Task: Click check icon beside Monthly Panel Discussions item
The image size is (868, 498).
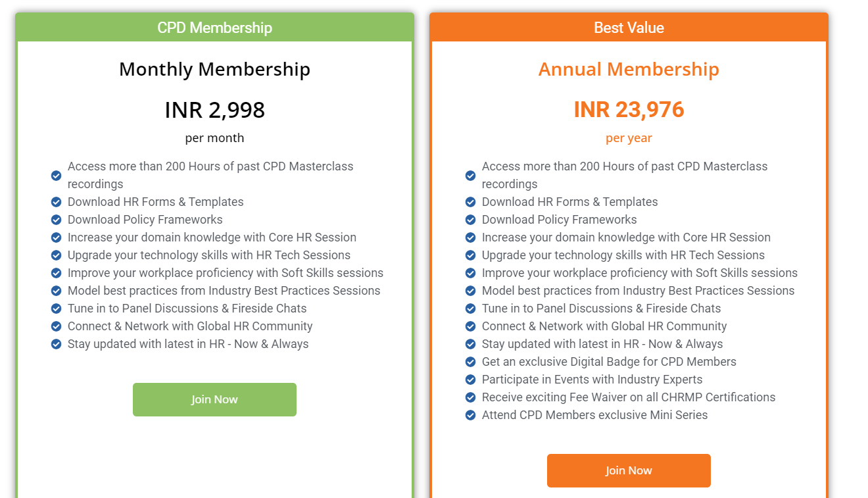Action: pyautogui.click(x=57, y=309)
